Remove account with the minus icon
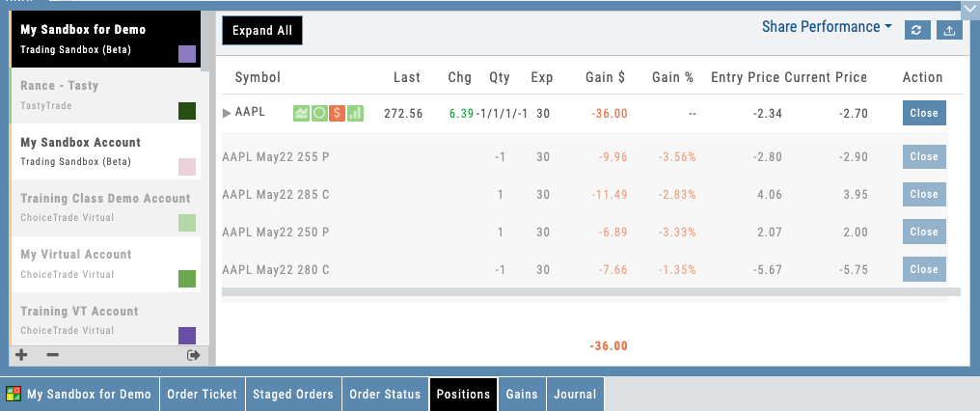This screenshot has width=980, height=411. 52,355
